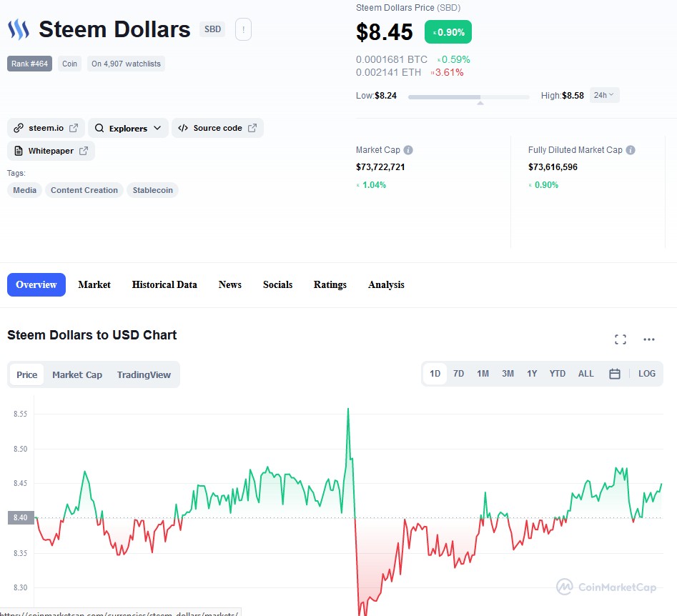Click the $73,722,721 market cap value
Screen dimensions: 677x616
(x=380, y=167)
